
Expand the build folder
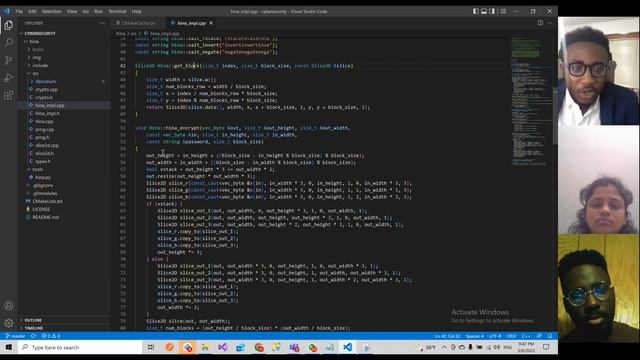[x=64, y=49]
